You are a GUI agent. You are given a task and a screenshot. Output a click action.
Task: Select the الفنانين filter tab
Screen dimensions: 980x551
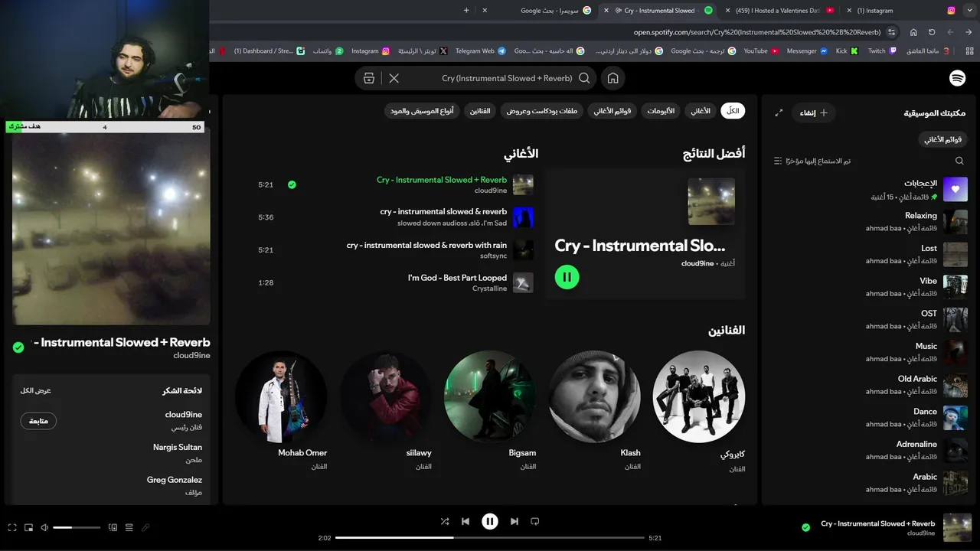coord(480,111)
